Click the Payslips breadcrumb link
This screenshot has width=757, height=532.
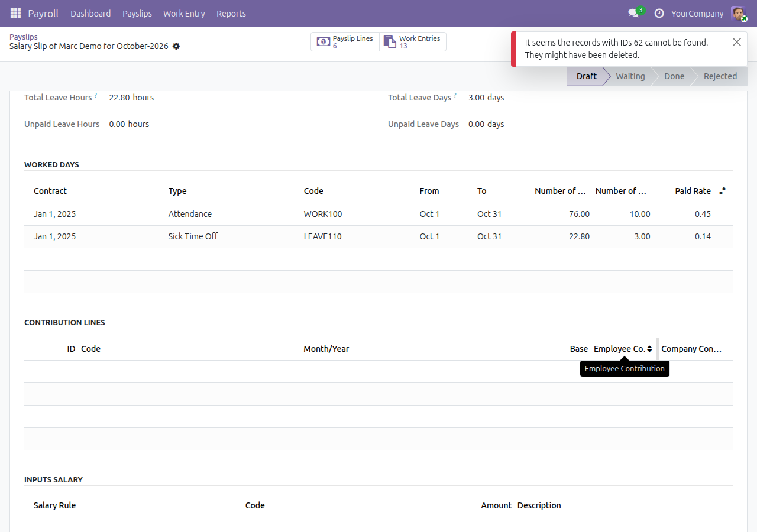coord(24,37)
